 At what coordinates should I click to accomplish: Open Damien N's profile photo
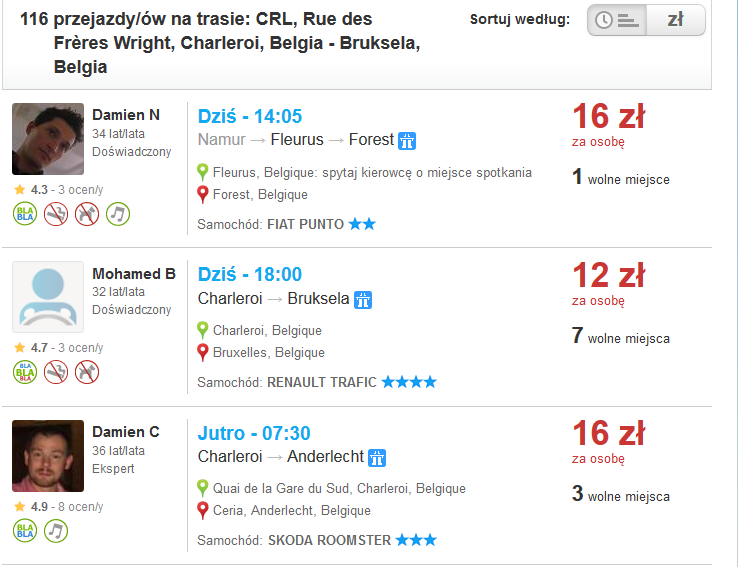pyautogui.click(x=48, y=139)
